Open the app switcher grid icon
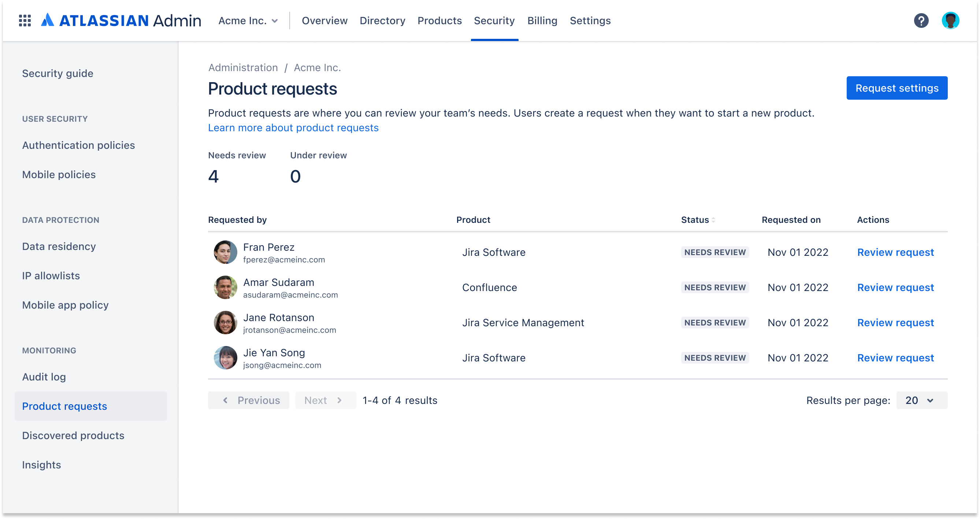980x519 pixels. pos(25,21)
